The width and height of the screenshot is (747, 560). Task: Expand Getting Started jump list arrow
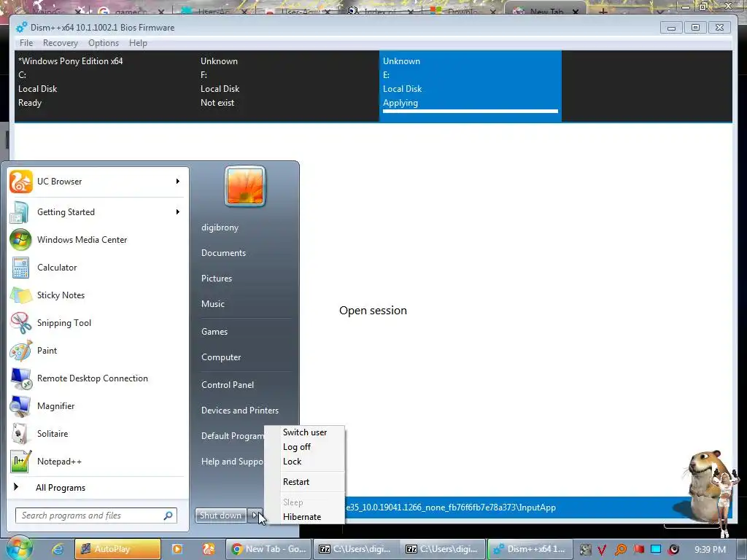[178, 212]
